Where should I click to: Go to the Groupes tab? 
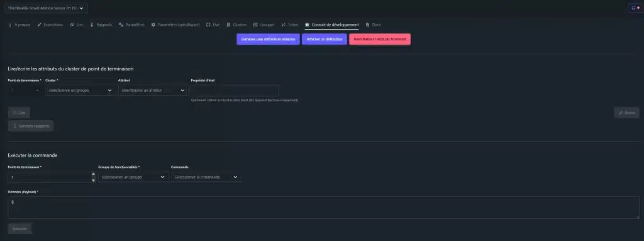click(x=264, y=25)
